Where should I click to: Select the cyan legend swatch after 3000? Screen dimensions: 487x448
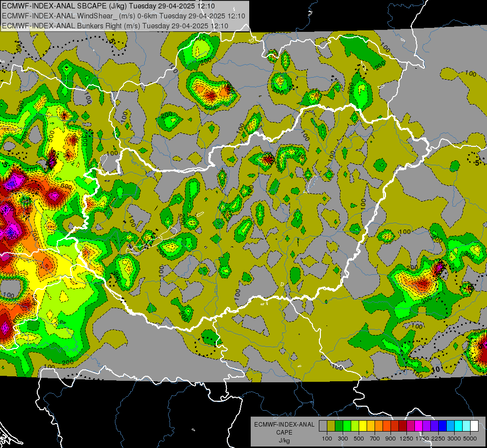point(459,426)
